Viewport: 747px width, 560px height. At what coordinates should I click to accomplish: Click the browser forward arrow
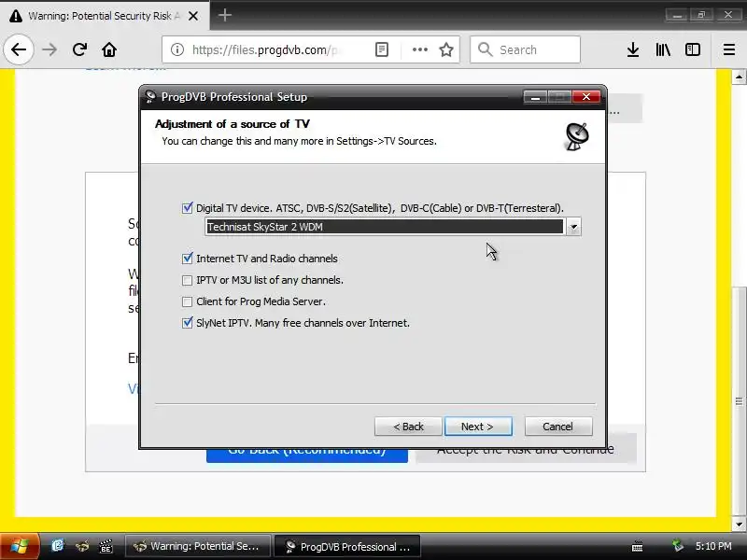tap(49, 49)
